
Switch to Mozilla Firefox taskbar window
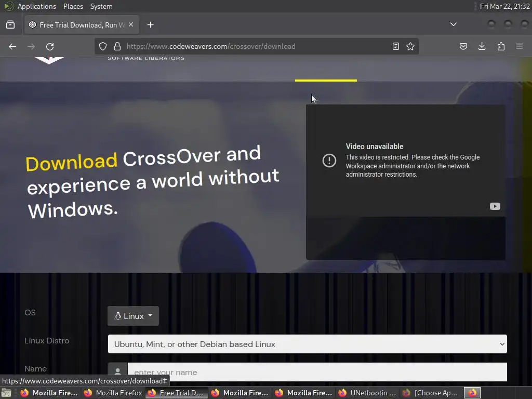[113, 393]
